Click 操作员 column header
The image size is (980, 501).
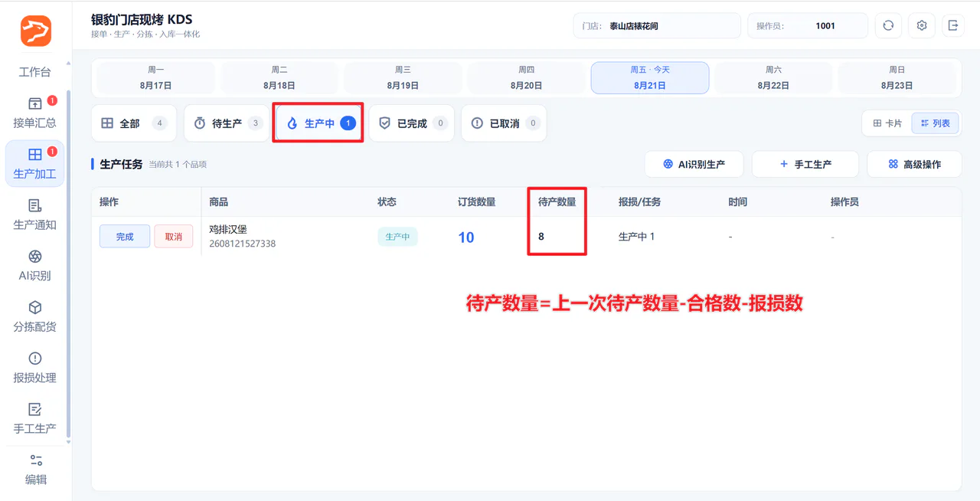pos(844,202)
